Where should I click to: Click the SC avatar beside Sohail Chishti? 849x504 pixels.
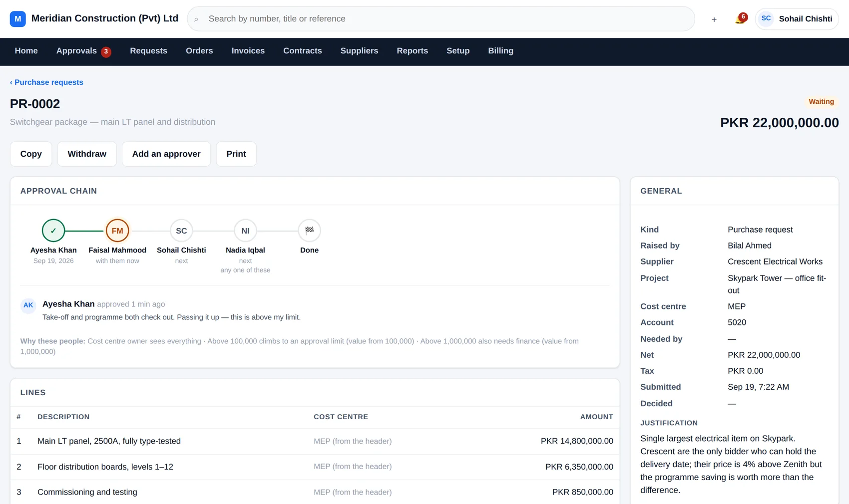(x=766, y=18)
